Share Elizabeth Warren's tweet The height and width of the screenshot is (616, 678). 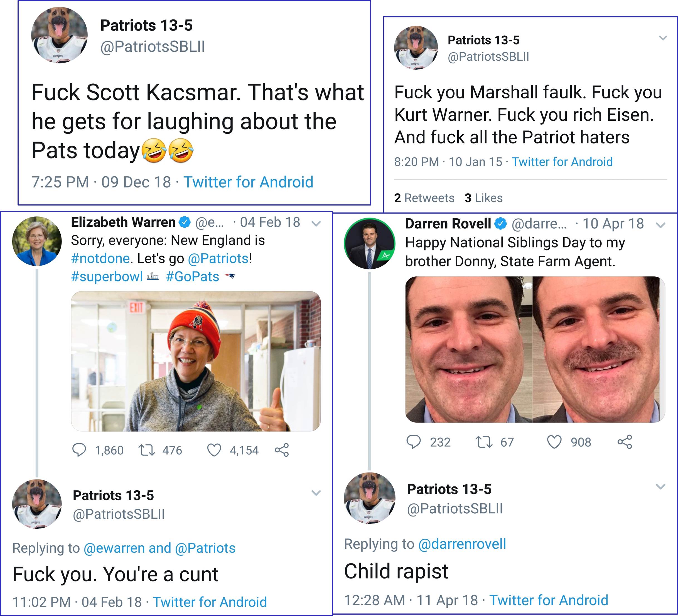(282, 450)
